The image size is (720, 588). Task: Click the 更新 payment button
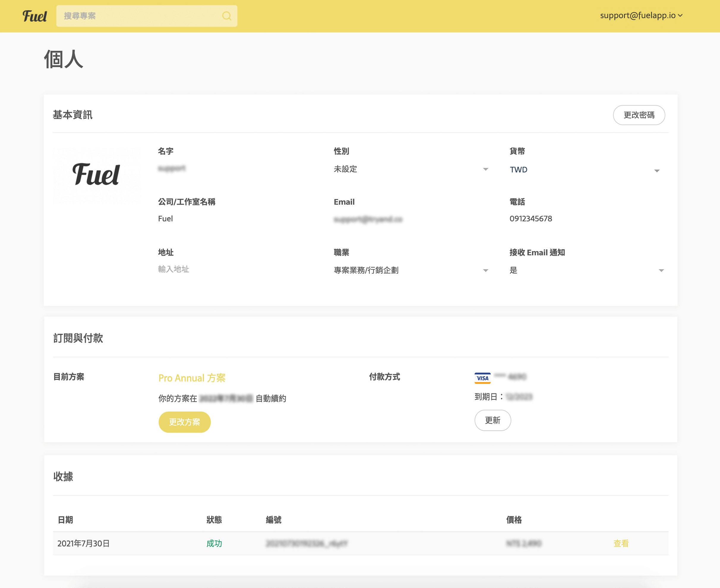tap(492, 420)
